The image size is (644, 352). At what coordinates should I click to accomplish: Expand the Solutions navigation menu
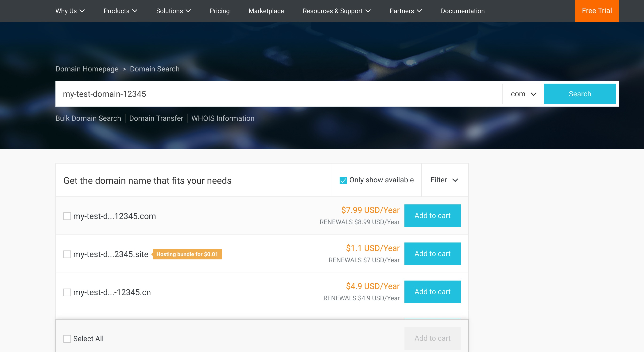point(173,11)
